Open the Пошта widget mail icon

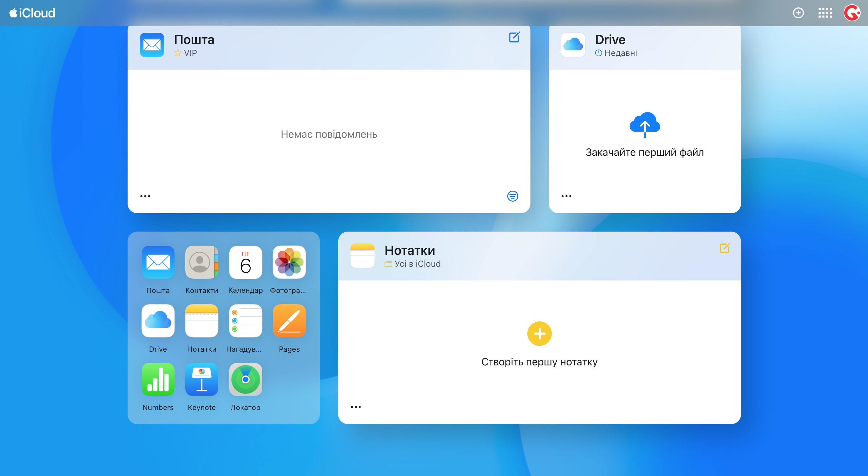[x=152, y=45]
